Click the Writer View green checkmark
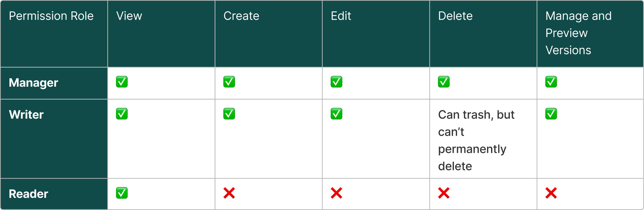The height and width of the screenshot is (210, 644). click(122, 114)
